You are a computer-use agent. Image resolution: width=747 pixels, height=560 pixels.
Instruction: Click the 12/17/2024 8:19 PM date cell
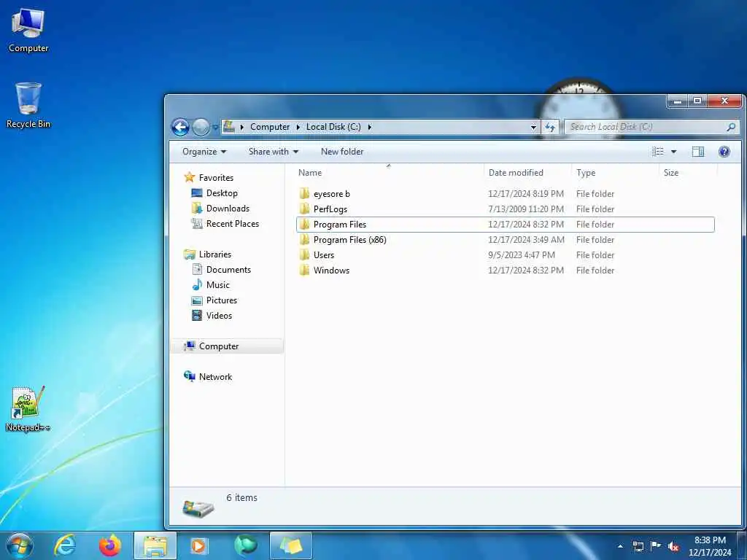tap(526, 194)
